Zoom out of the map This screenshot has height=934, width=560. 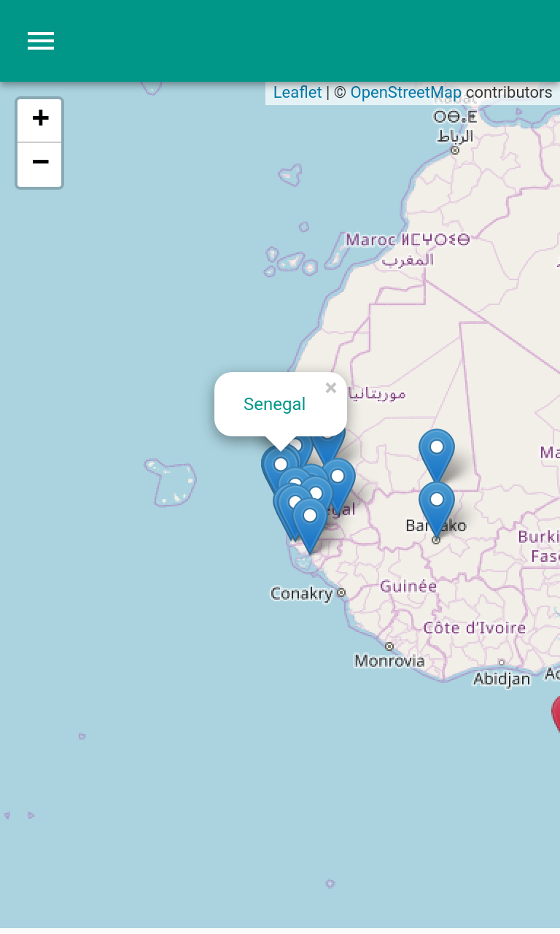pyautogui.click(x=40, y=164)
